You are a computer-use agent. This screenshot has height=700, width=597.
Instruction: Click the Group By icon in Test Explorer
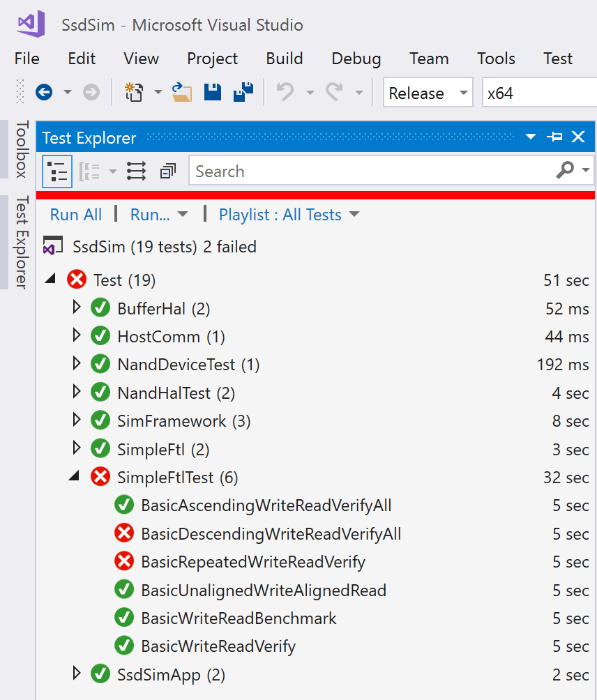click(89, 172)
